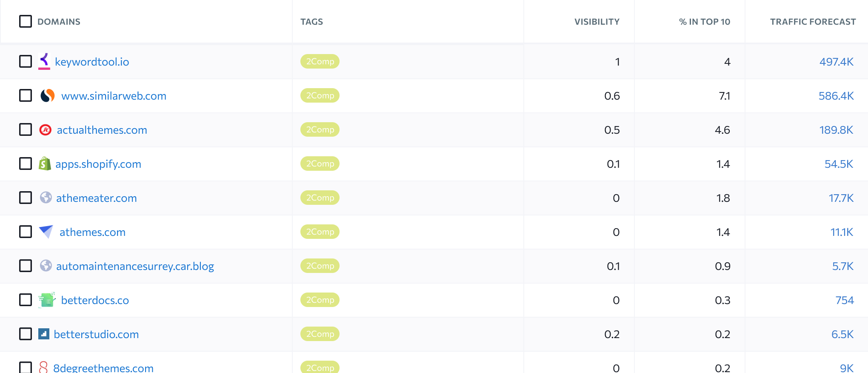
Task: Click the 4.6 top-10 value for actualthemes.com
Action: point(722,130)
